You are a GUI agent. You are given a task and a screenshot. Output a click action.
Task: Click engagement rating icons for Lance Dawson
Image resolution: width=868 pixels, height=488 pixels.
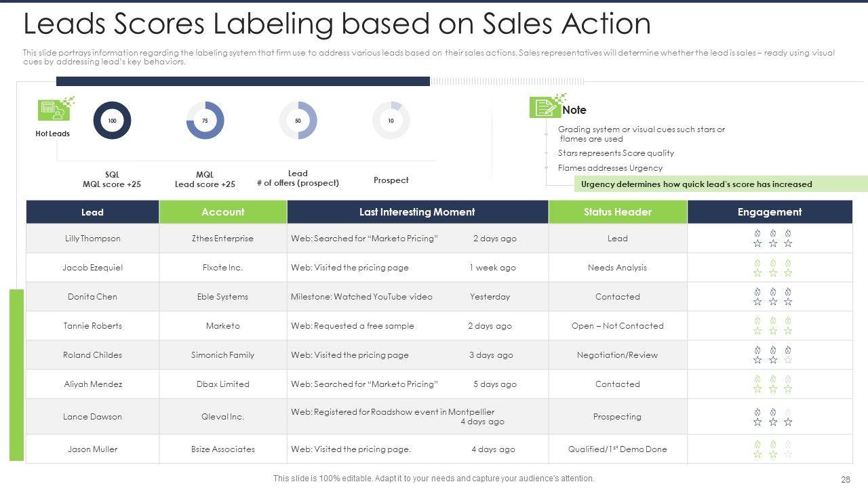click(x=772, y=417)
